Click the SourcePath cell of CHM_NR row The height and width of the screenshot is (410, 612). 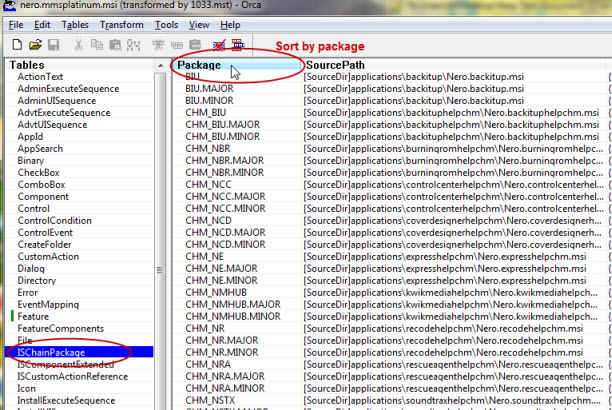(443, 329)
